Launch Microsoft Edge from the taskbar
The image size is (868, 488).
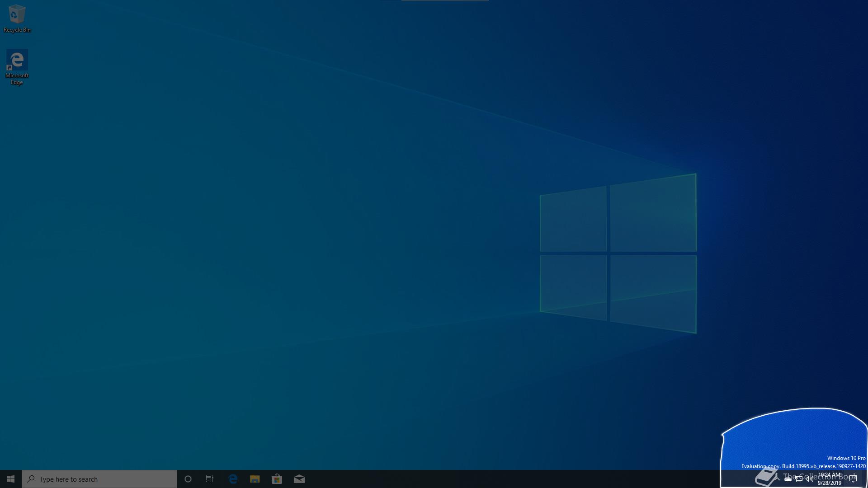233,479
